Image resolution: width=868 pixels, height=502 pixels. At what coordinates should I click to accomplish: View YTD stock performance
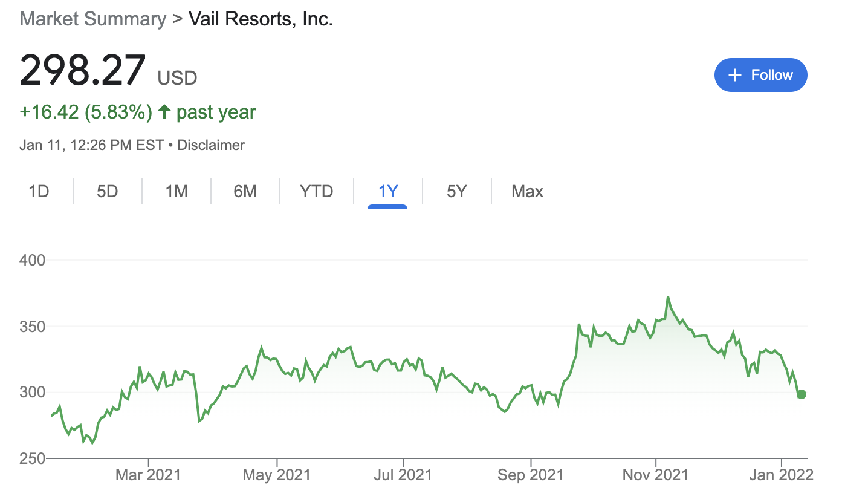[316, 191]
